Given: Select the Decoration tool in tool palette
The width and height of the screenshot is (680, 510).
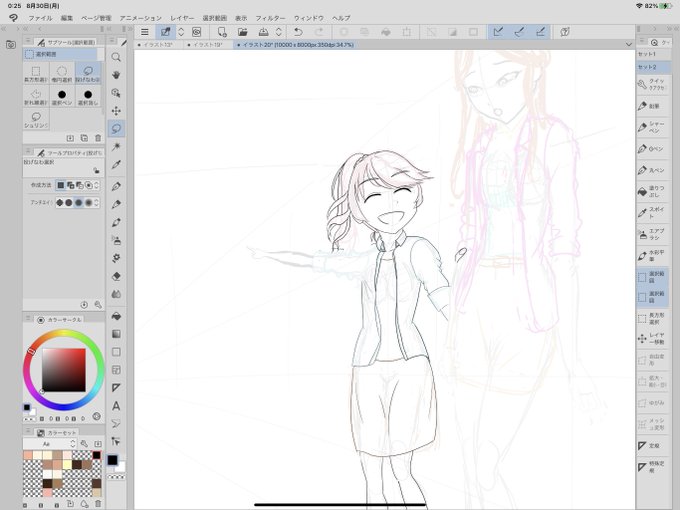Looking at the screenshot, I should (116, 258).
